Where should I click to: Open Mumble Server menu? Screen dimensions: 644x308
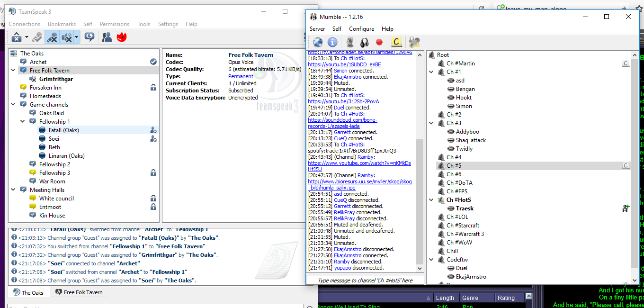click(x=317, y=29)
